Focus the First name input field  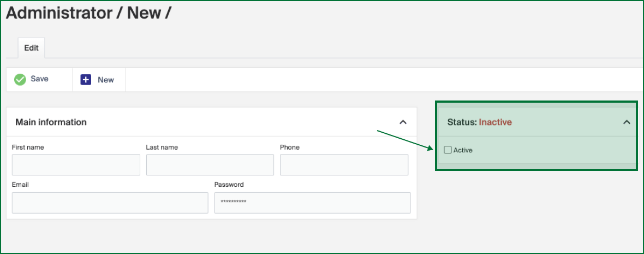76,165
